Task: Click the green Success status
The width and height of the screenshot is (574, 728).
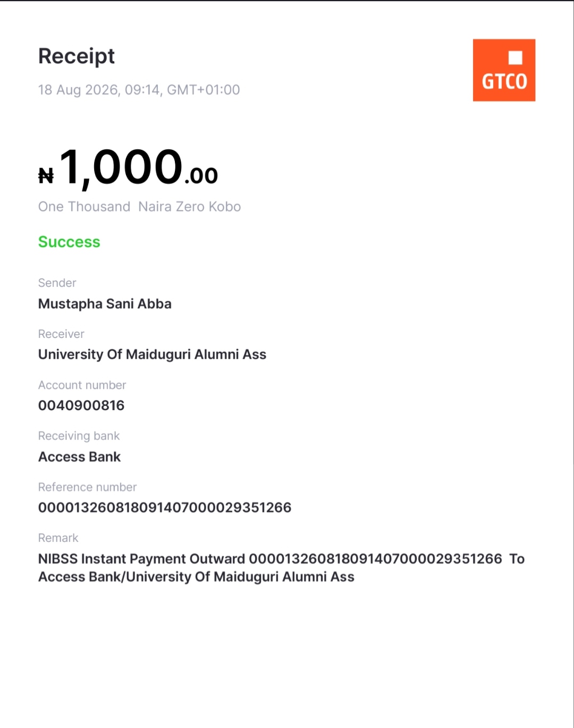Action: [x=69, y=242]
